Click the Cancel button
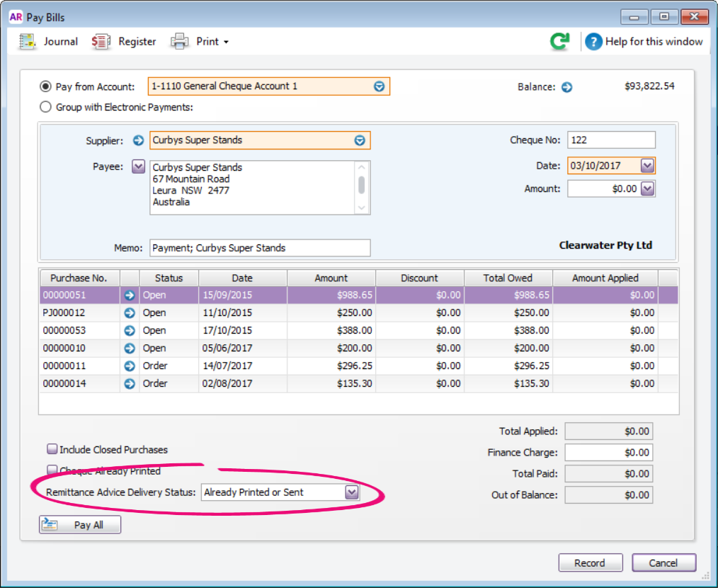 [x=663, y=562]
